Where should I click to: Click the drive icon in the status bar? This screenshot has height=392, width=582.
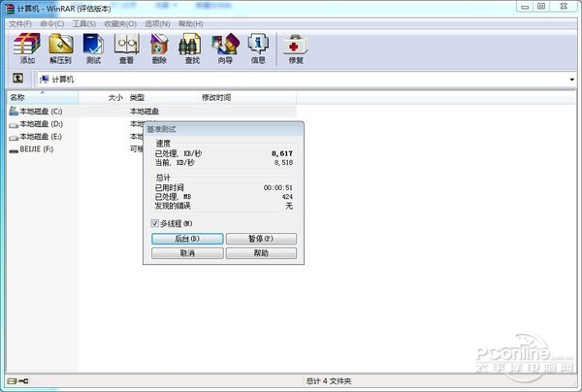[12, 381]
